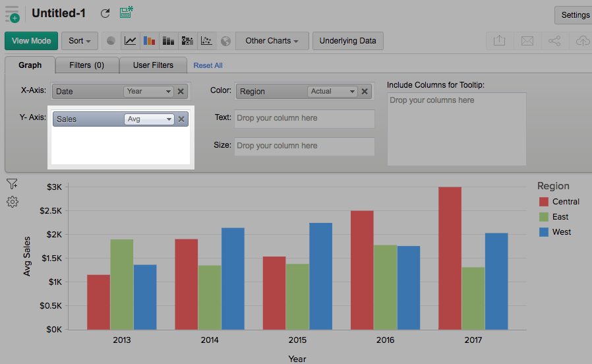The height and width of the screenshot is (364, 592).
Task: Expand the Other Charts dropdown
Action: coord(272,41)
